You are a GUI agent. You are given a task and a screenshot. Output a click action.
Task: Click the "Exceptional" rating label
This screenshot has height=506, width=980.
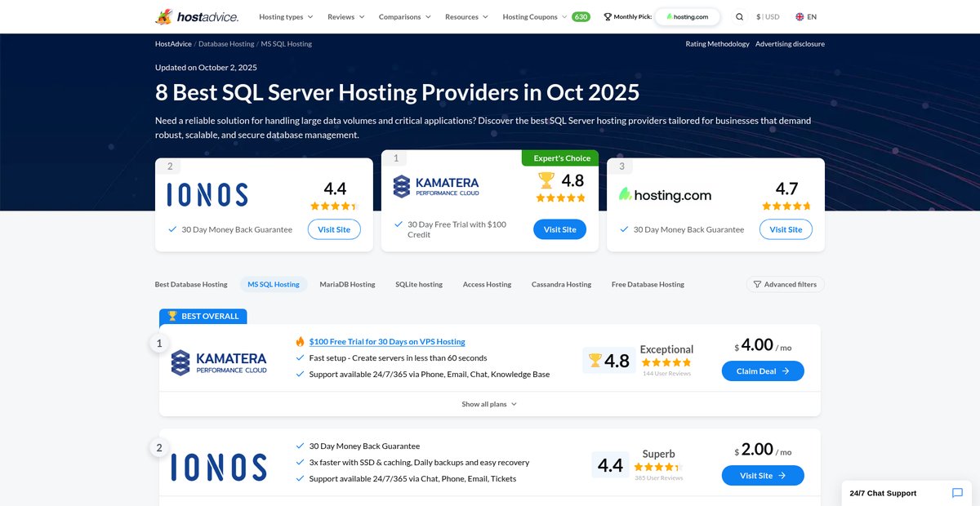[x=666, y=349]
